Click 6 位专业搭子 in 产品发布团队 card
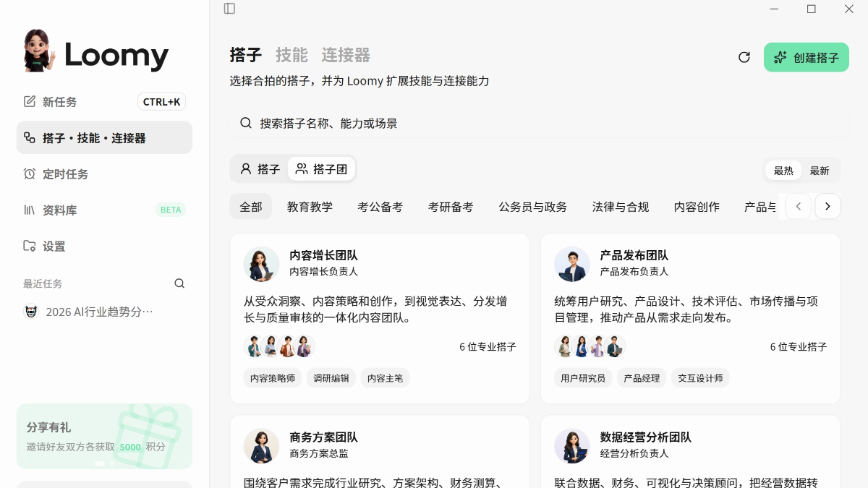The width and height of the screenshot is (868, 488). (x=799, y=347)
